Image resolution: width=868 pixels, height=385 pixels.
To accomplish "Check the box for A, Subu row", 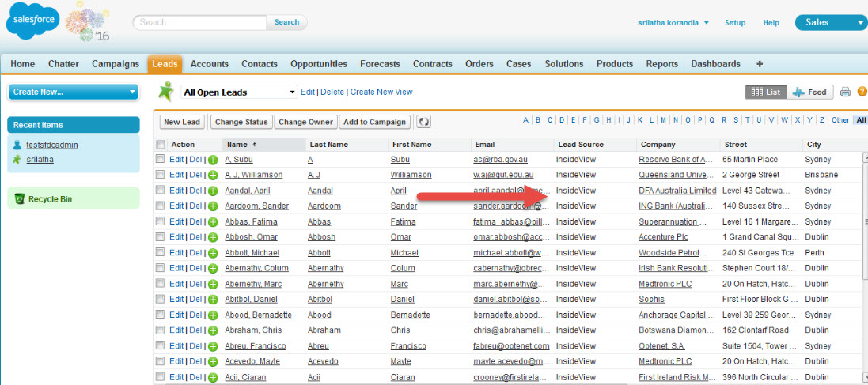I will tap(161, 160).
